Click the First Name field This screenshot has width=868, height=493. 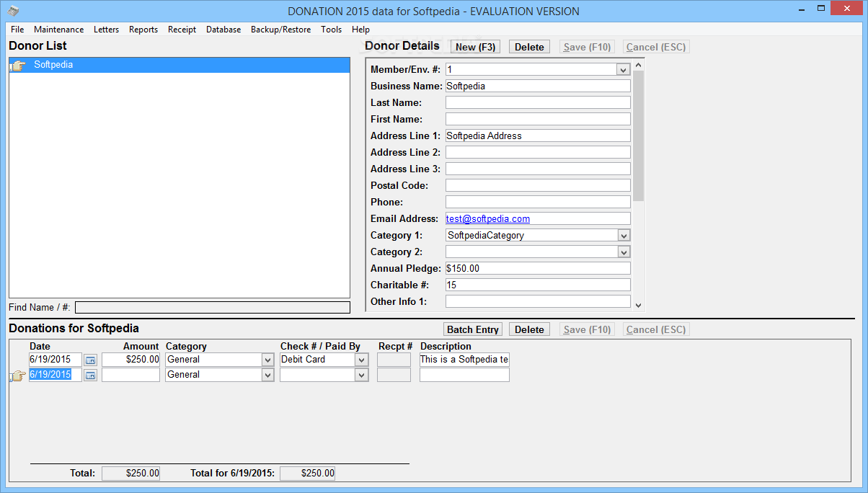click(x=538, y=119)
